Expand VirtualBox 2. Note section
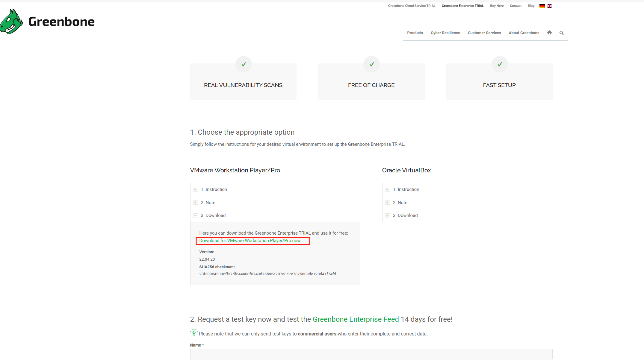The height and width of the screenshot is (363, 644). click(400, 203)
